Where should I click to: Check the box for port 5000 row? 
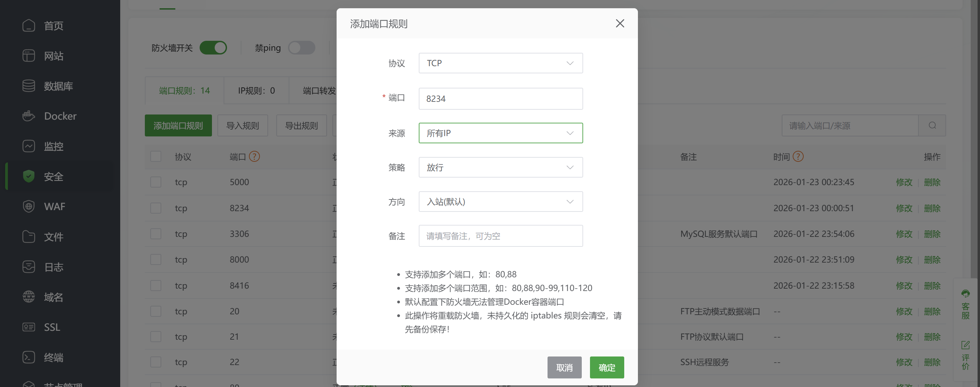coord(155,182)
